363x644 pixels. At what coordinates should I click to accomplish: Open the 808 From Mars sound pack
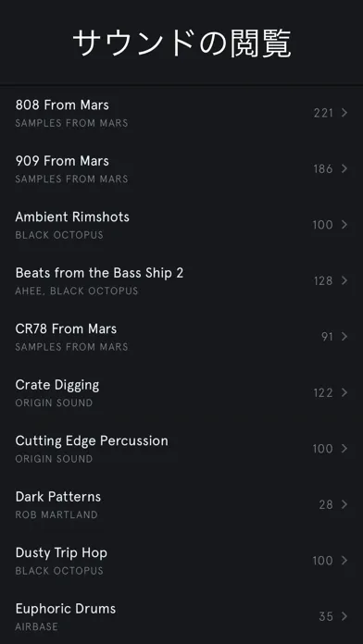click(x=181, y=113)
